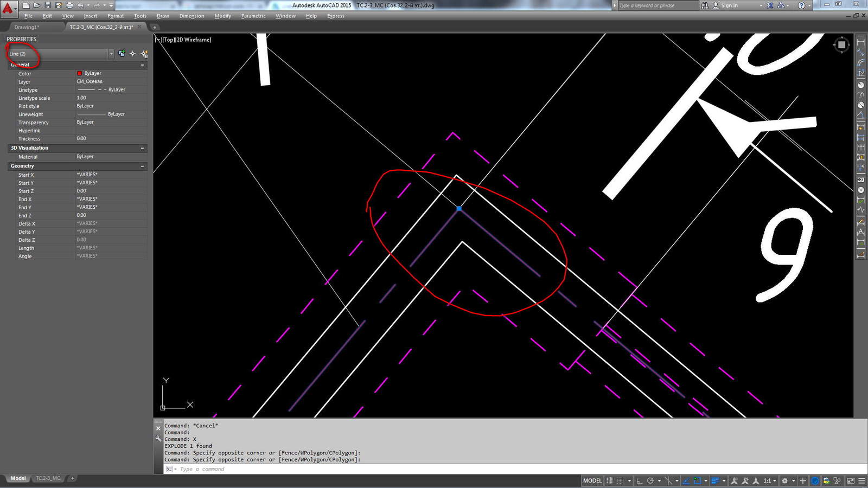Open the status bar Customization menu icon
Viewport: 868px width, 488px height.
click(862, 481)
